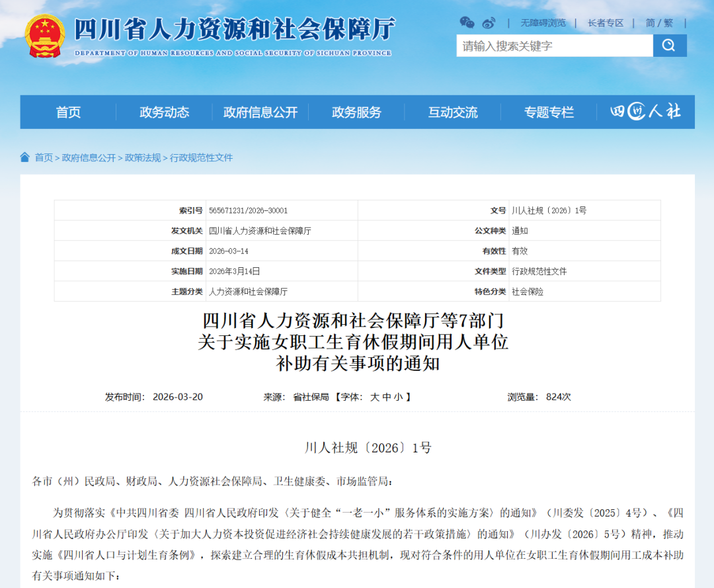Image resolution: width=714 pixels, height=588 pixels.
Task: Click the search keyword input box
Action: [x=555, y=46]
